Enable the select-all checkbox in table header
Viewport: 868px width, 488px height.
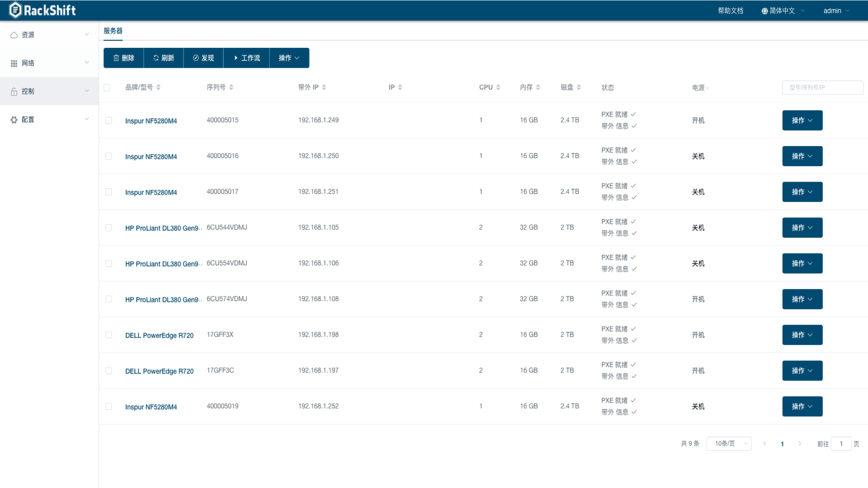[107, 88]
